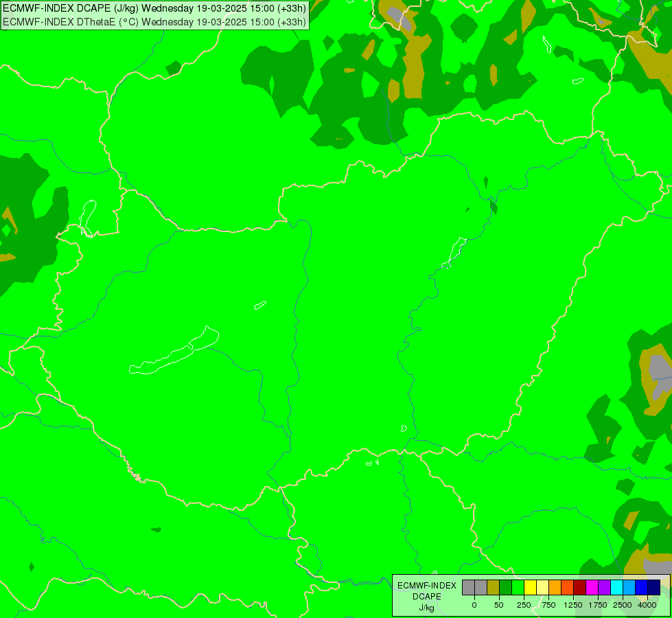Pick the light blue swatch after 2500
672x618 pixels.
tap(629, 588)
